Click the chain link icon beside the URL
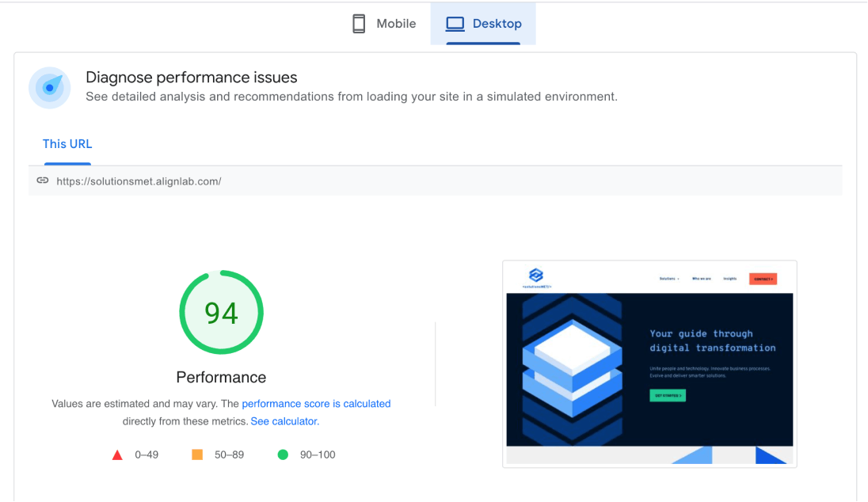 (43, 181)
